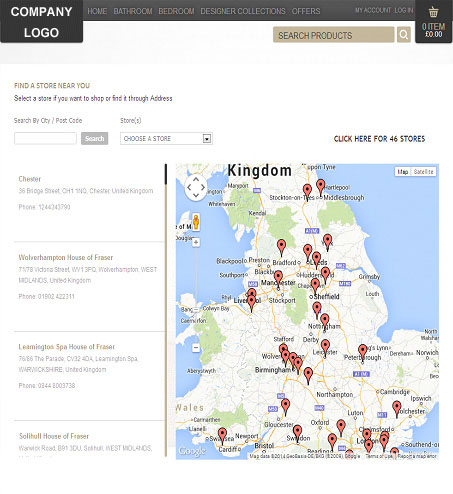Focus the Search Products field
Image resolution: width=453 pixels, height=494 pixels.
334,35
